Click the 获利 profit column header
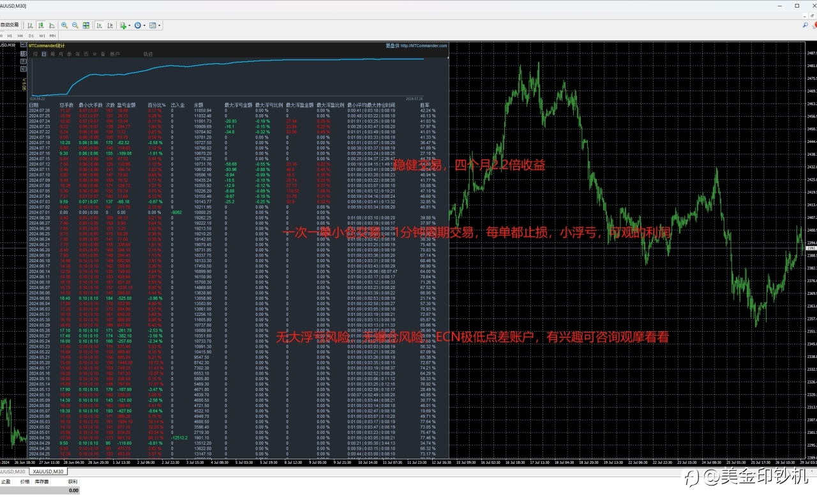Screen dimensions: 817x504 (73, 482)
